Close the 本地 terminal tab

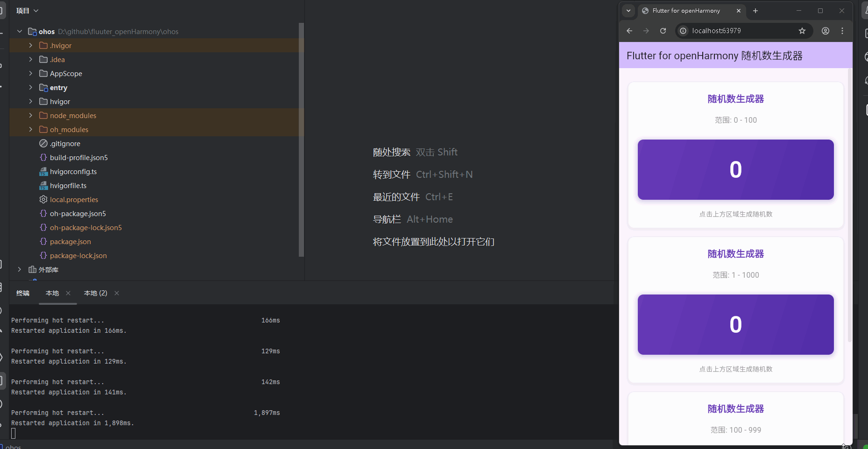(68, 293)
